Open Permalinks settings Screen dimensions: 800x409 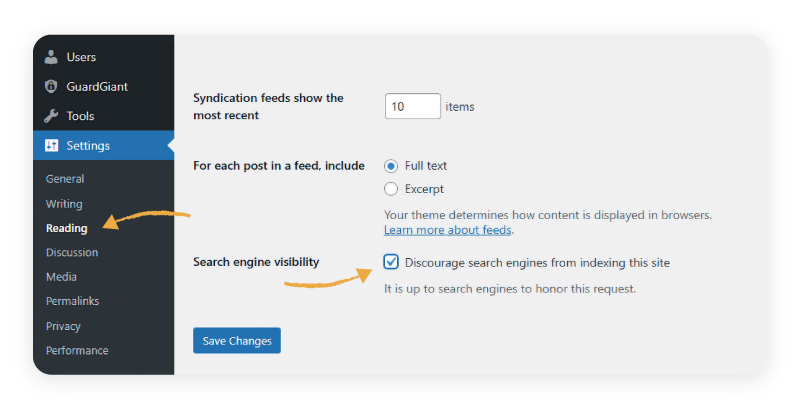click(x=72, y=301)
